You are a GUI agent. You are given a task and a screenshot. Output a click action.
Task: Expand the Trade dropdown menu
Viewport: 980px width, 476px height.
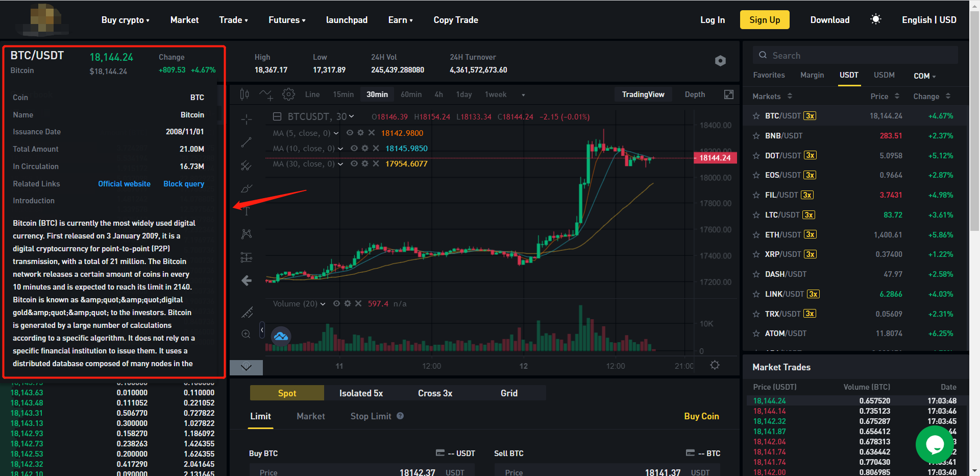pos(233,20)
